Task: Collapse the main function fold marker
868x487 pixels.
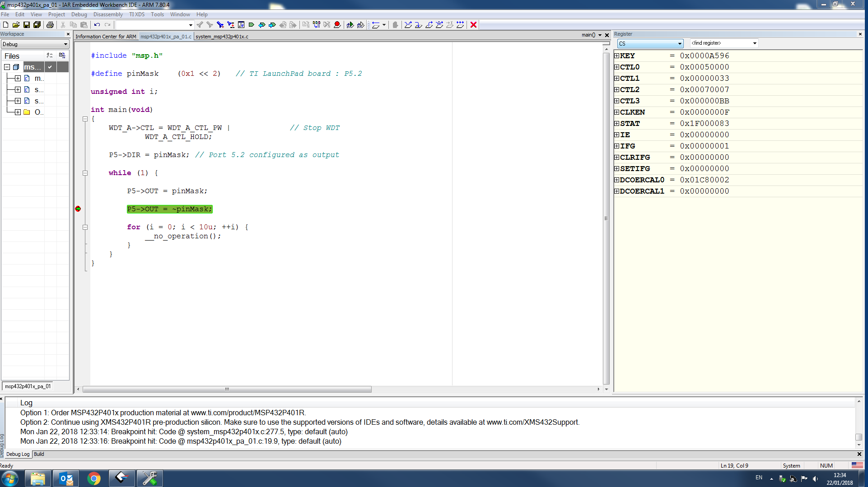Action: click(85, 119)
